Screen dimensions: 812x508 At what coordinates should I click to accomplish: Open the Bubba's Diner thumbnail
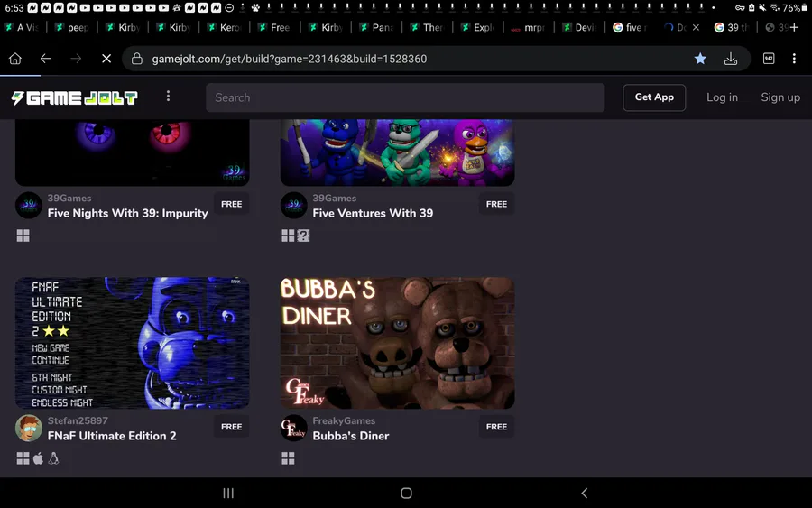point(397,343)
